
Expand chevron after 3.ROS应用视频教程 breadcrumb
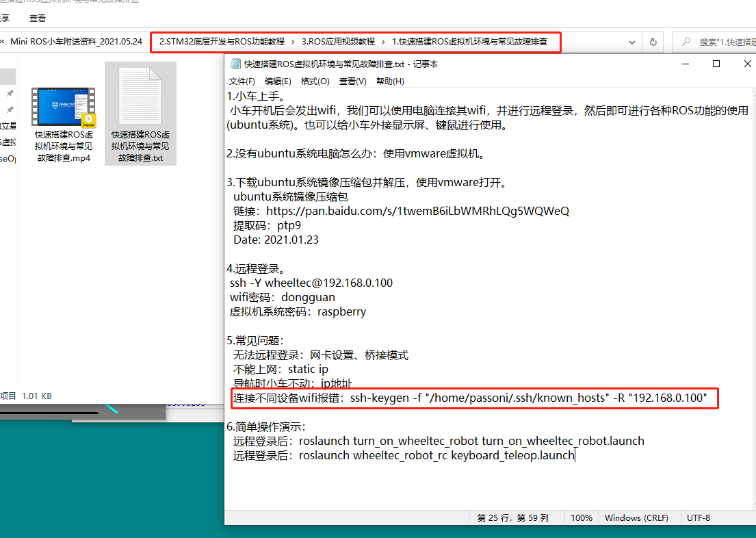click(383, 42)
